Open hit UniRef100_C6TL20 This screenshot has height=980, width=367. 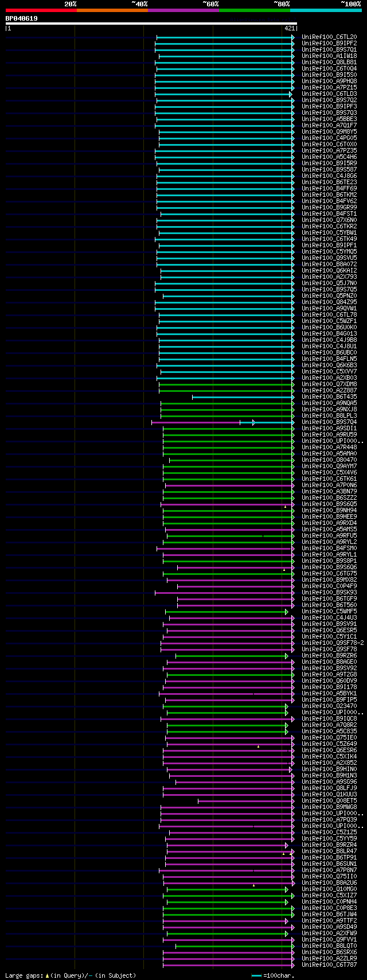[329, 37]
